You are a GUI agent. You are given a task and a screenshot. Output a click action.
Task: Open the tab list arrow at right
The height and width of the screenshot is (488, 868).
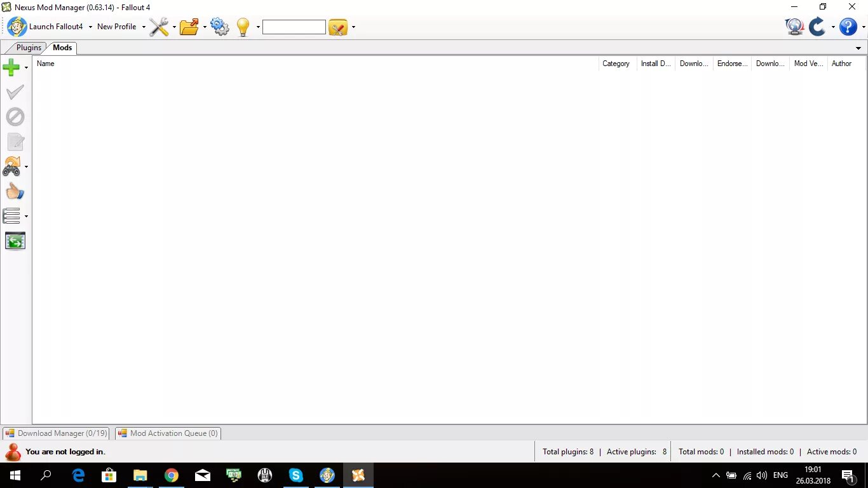858,48
